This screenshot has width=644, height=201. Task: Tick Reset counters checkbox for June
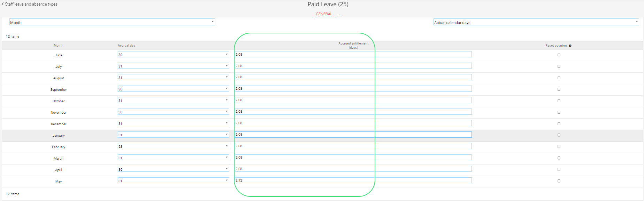(559, 55)
